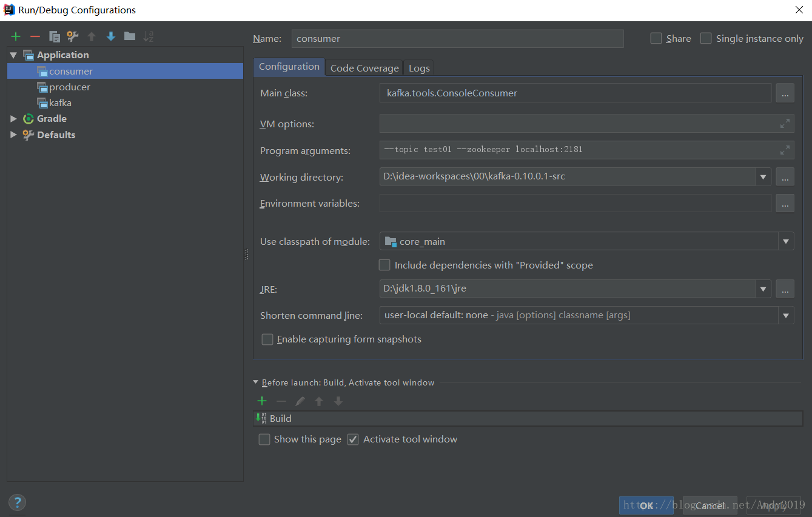Screen dimensions: 812x517
Task: Copy the selected configuration
Action: point(55,36)
